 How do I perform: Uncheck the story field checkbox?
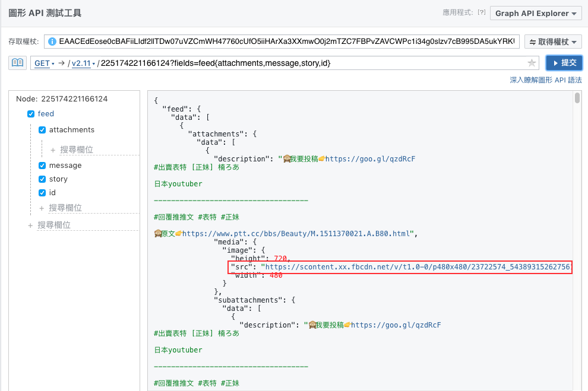click(42, 179)
